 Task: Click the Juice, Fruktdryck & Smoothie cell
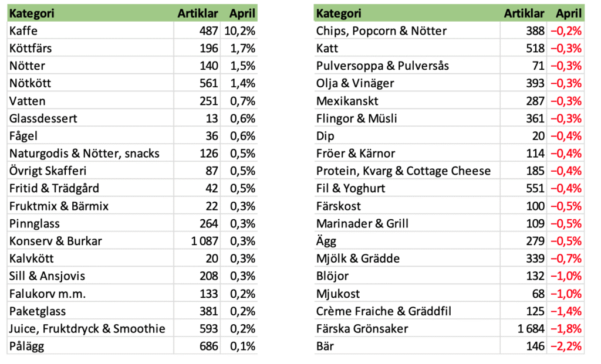[x=87, y=329]
